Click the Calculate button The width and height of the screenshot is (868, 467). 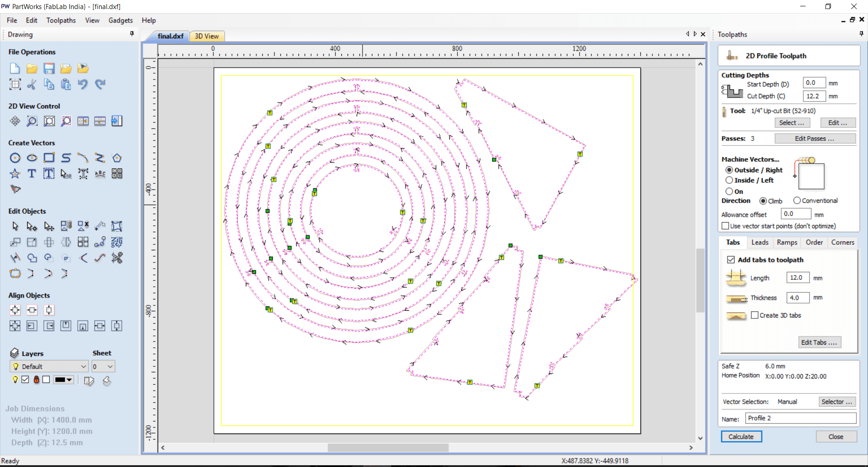pos(741,437)
